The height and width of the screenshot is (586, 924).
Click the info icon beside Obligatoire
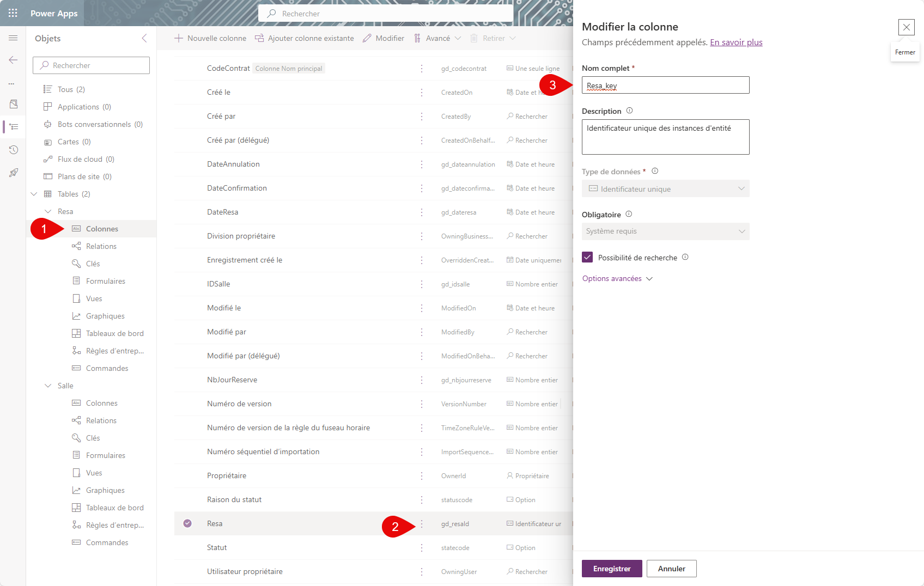629,214
